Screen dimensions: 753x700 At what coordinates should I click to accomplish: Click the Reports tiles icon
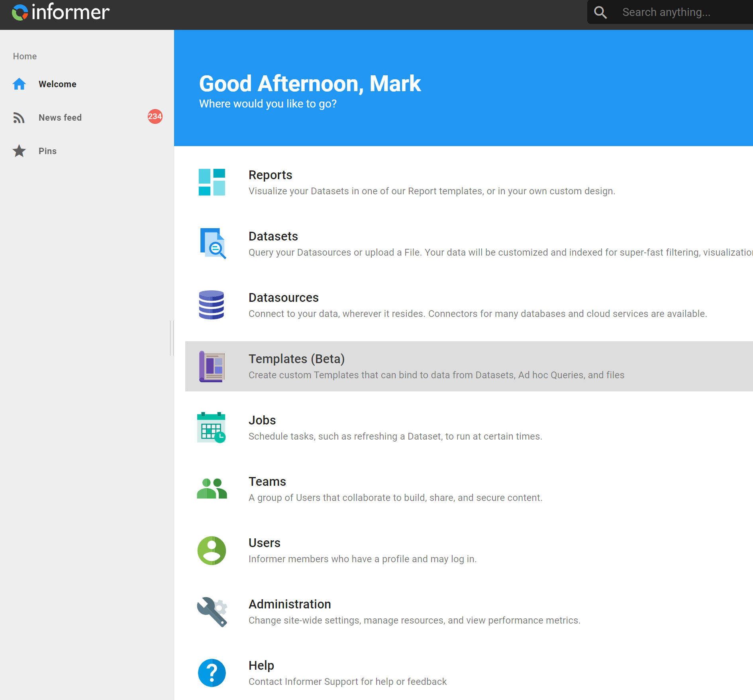click(x=212, y=182)
